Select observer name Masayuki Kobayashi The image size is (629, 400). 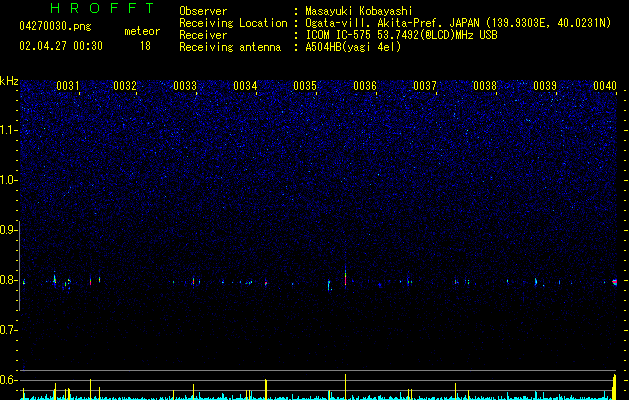click(358, 11)
